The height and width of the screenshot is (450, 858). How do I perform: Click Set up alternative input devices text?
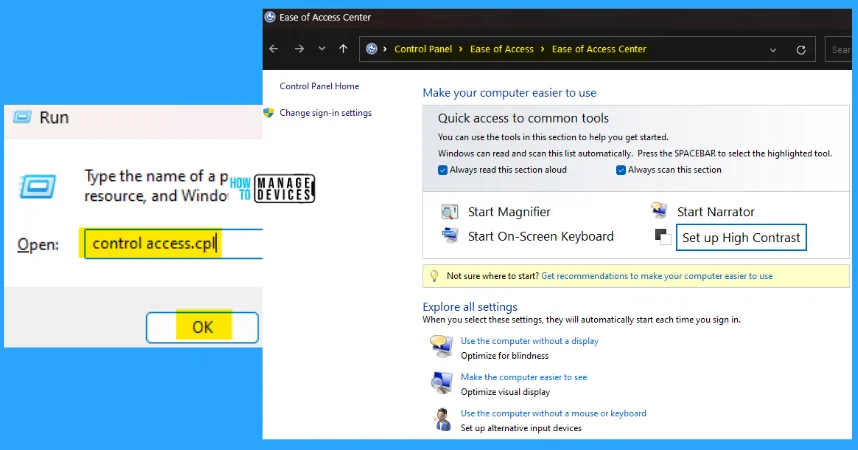521,428
